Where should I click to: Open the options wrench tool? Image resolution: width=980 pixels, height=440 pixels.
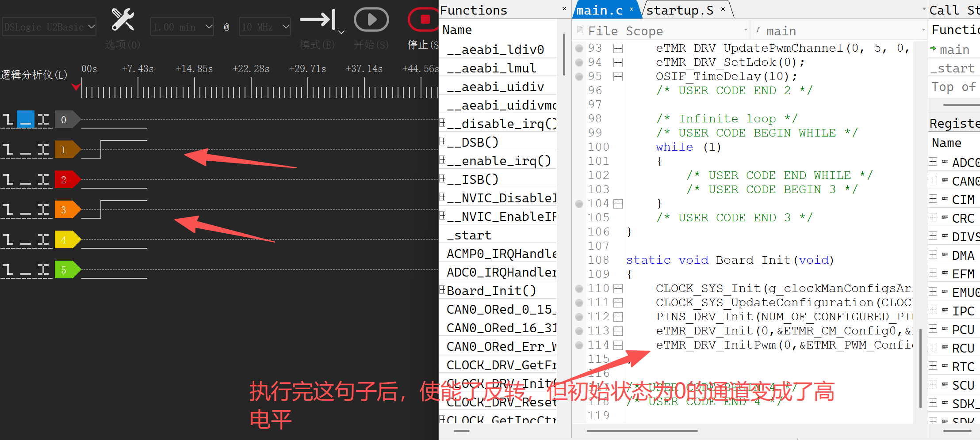click(122, 20)
